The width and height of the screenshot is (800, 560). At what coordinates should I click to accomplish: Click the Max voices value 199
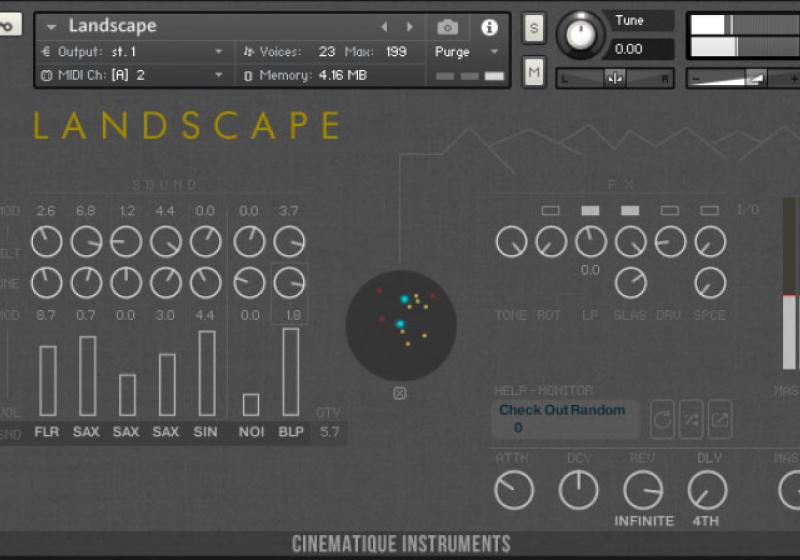click(x=396, y=52)
